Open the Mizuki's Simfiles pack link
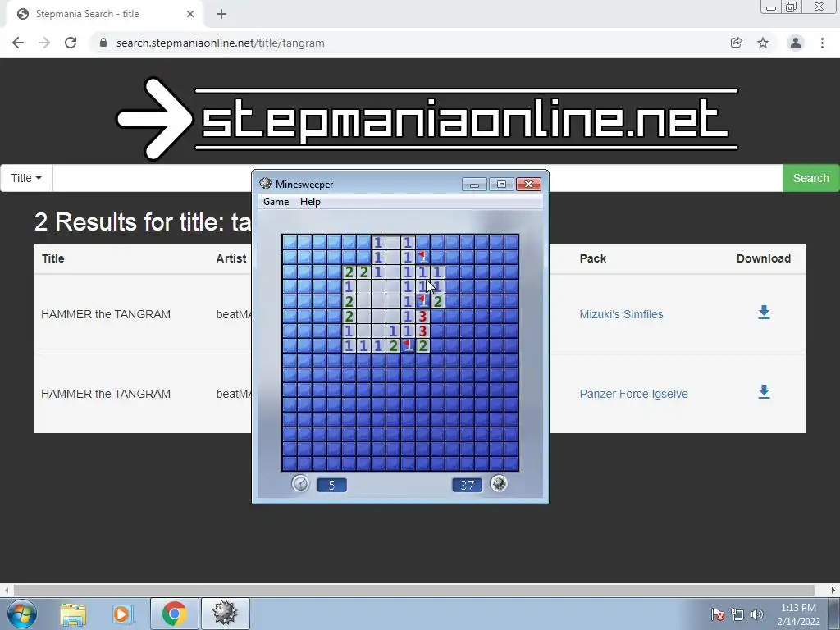840x630 pixels. pos(621,314)
